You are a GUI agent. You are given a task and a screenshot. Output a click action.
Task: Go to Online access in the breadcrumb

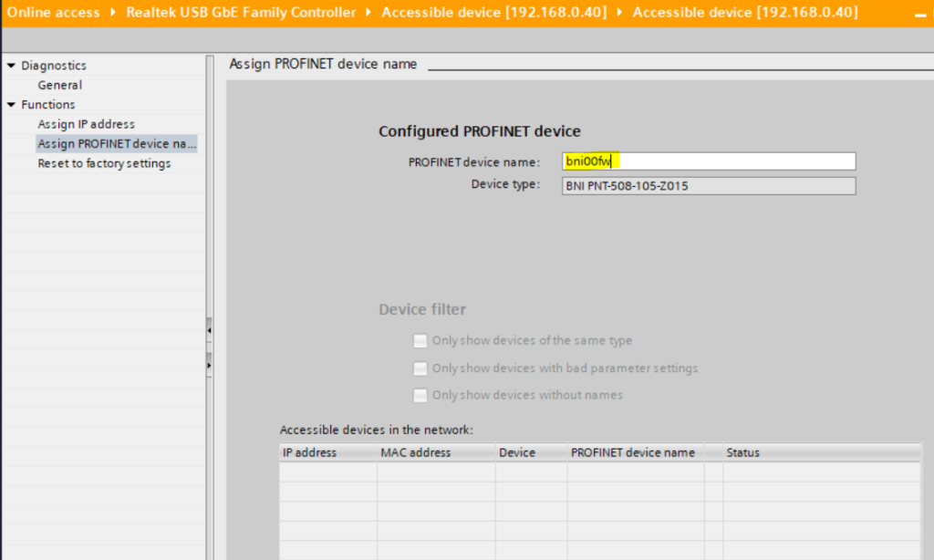click(54, 13)
